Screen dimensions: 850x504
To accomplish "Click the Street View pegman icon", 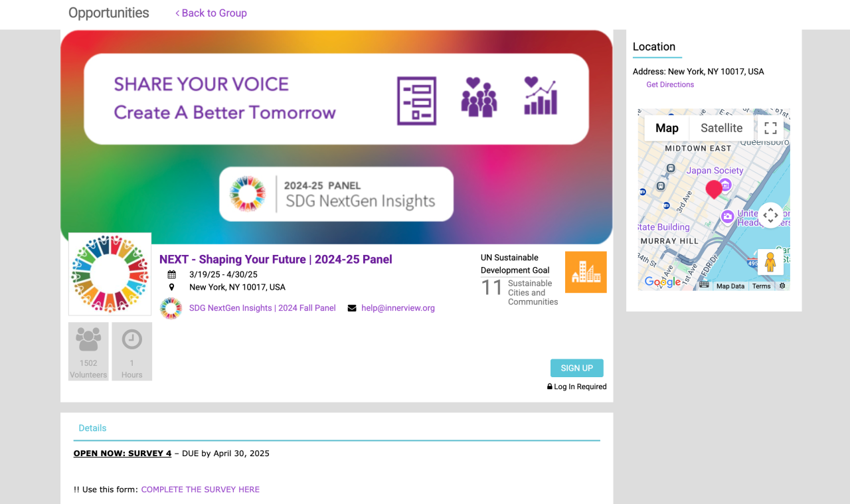I will point(770,262).
